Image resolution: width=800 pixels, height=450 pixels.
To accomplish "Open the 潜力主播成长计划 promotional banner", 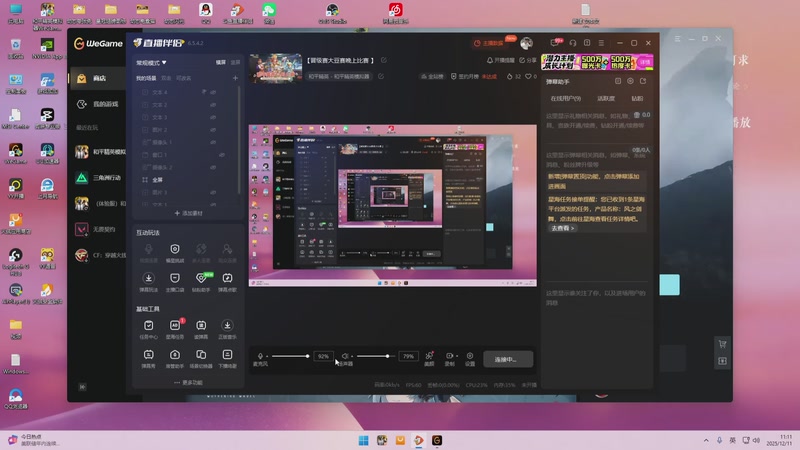I will pos(597,62).
